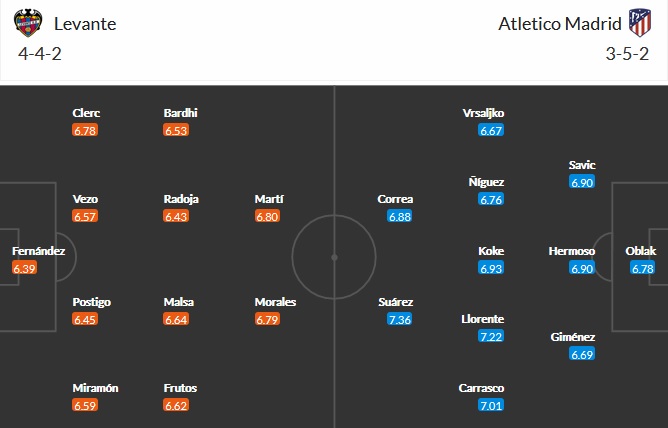Click Suárez's 7.36 rating badge

tap(399, 319)
